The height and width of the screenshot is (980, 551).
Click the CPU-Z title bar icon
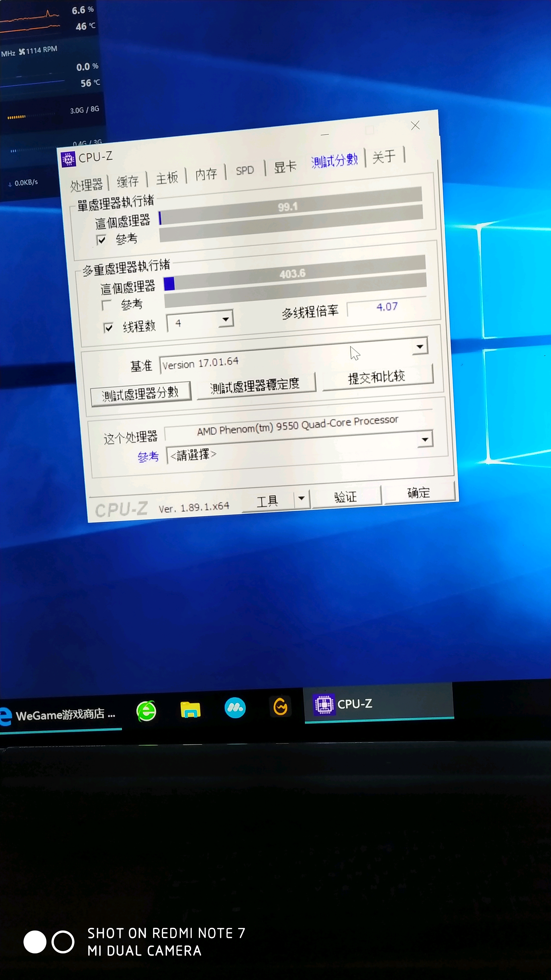coord(69,159)
